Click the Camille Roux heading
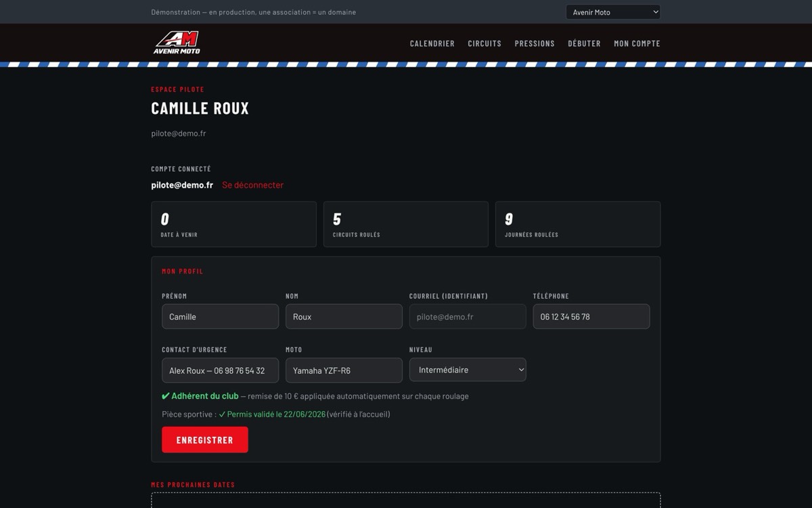 (x=200, y=108)
